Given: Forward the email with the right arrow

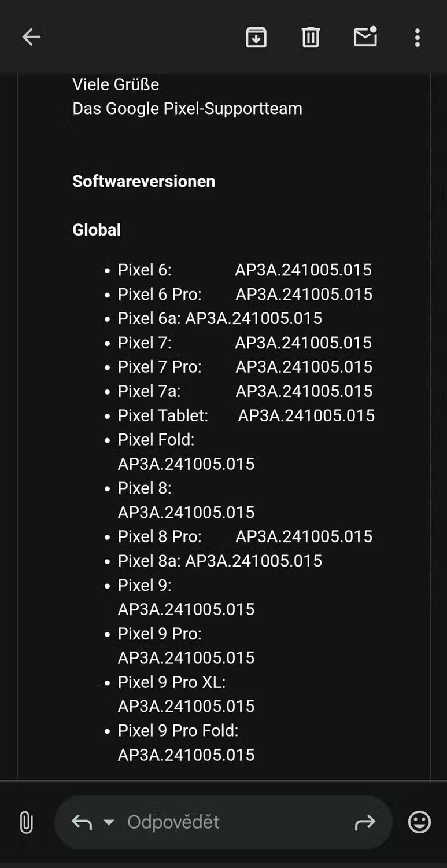Looking at the screenshot, I should point(365,822).
